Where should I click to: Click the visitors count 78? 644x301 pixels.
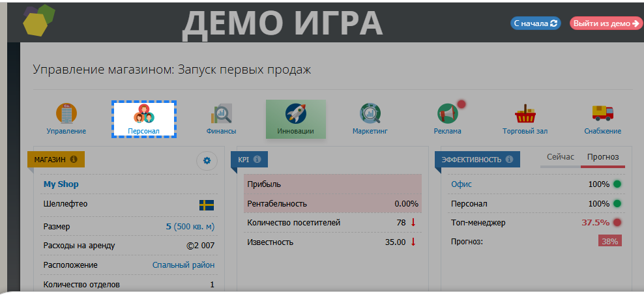(x=402, y=223)
